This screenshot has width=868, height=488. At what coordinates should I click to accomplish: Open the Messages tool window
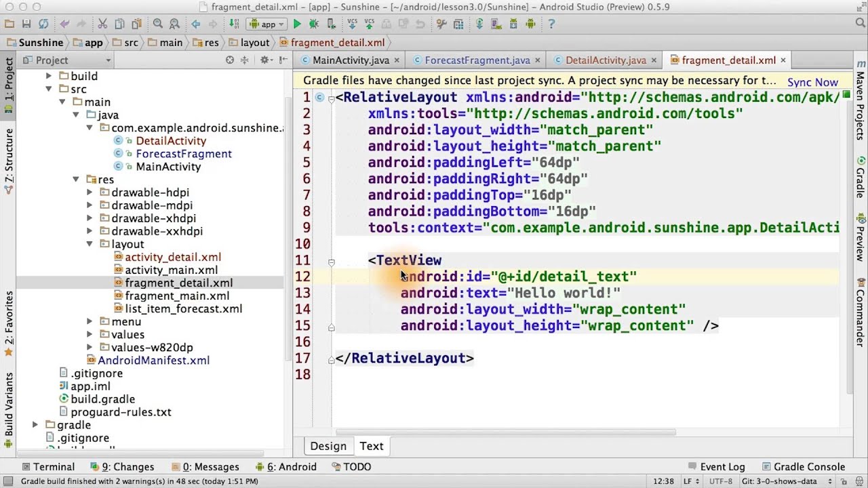(x=205, y=466)
